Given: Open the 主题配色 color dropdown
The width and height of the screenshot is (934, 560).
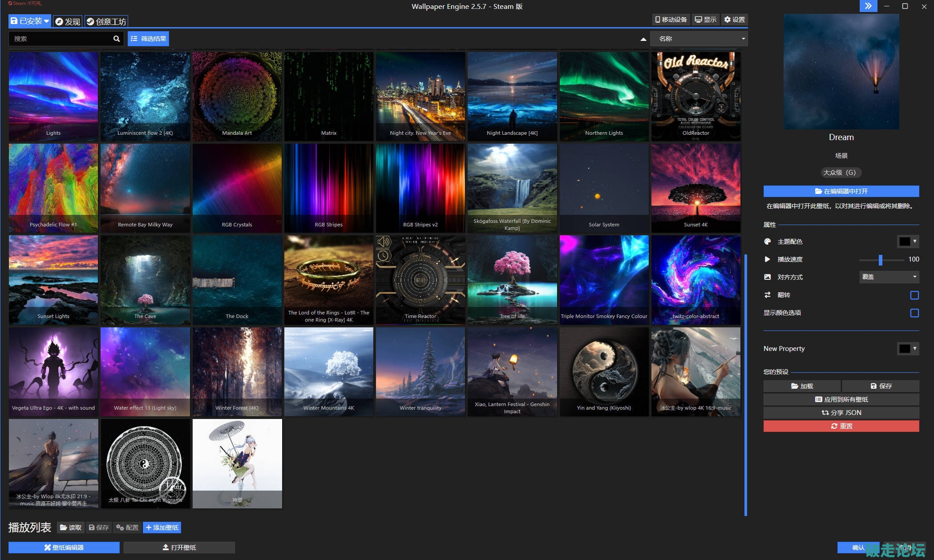Looking at the screenshot, I should click(x=908, y=241).
